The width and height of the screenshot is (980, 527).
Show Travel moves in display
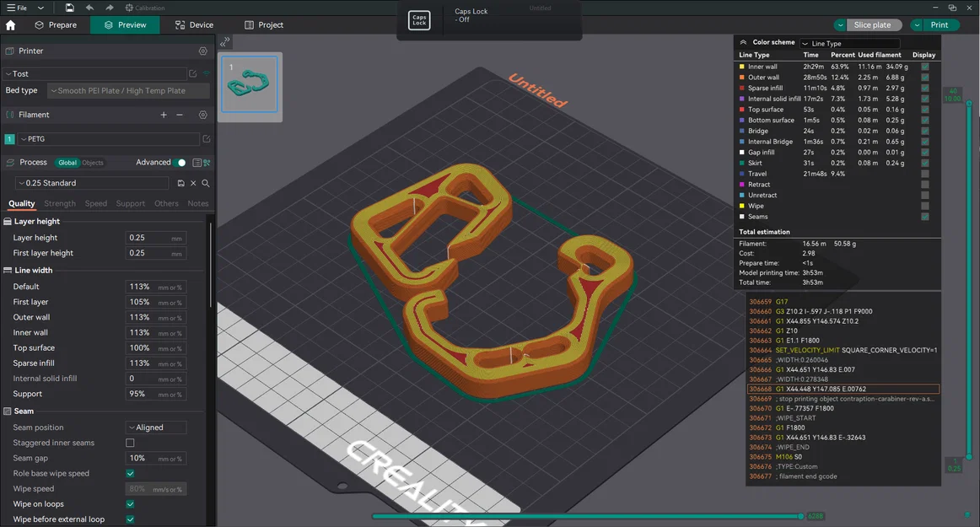click(x=925, y=174)
